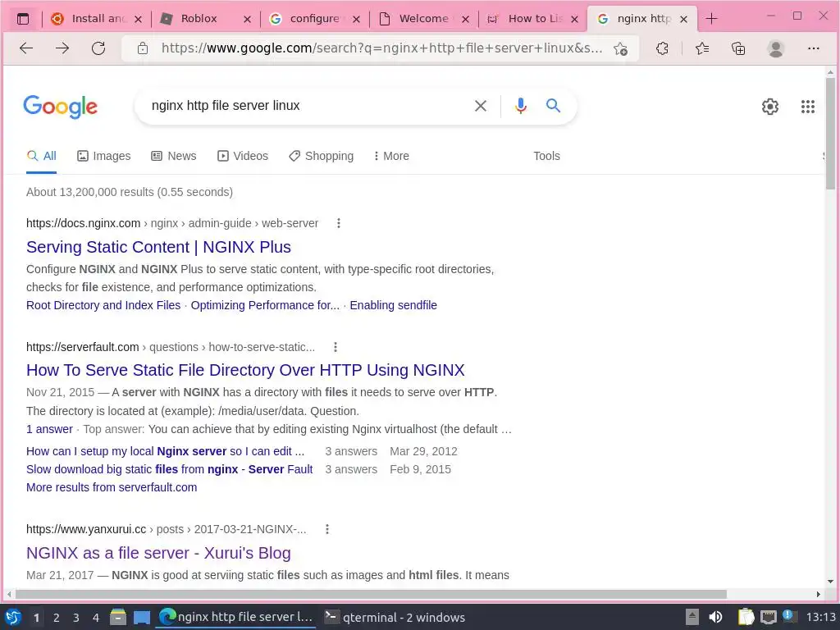Submit search with magnifier icon
The image size is (840, 630).
point(554,106)
